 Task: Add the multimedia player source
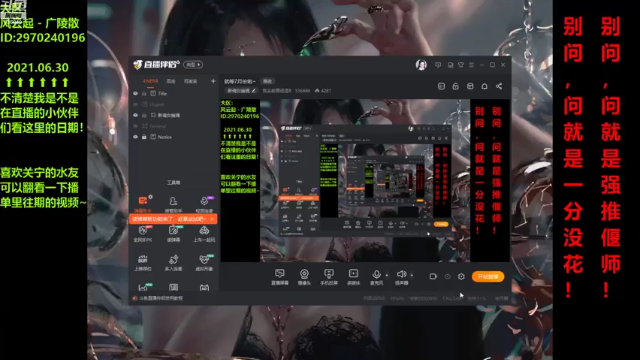coord(353,277)
